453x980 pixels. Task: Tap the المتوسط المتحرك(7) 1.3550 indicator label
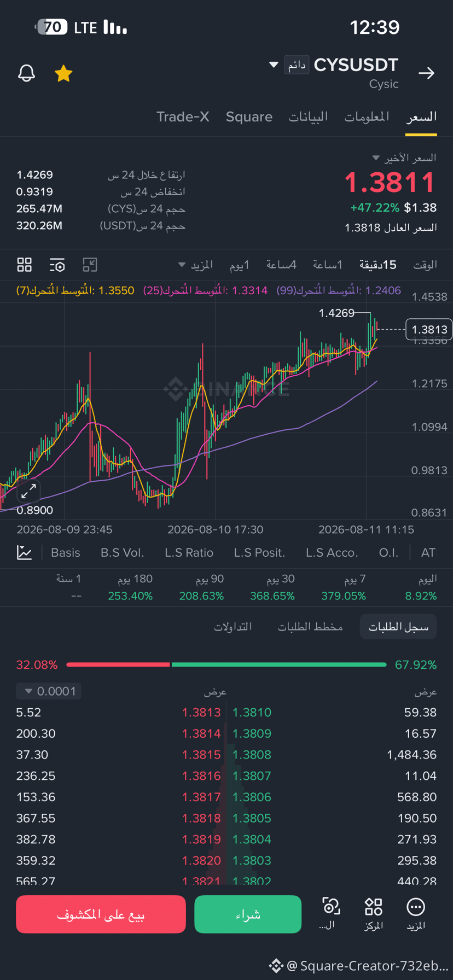[75, 290]
